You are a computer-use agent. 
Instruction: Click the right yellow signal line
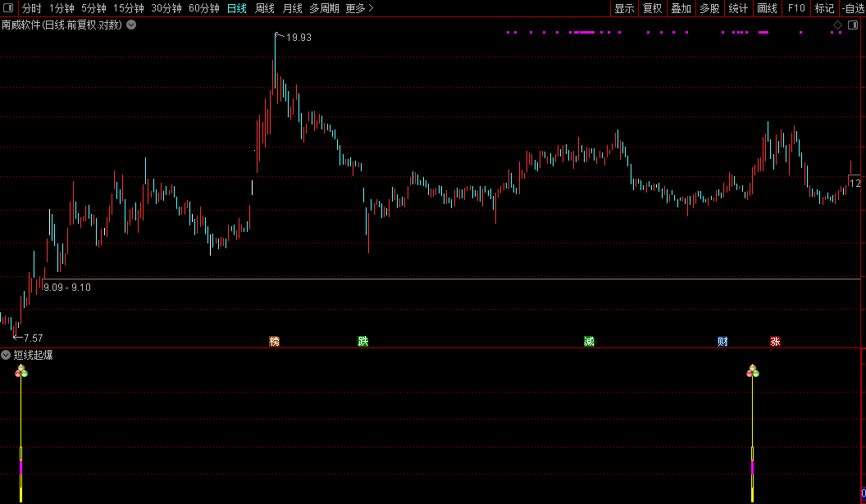point(752,440)
